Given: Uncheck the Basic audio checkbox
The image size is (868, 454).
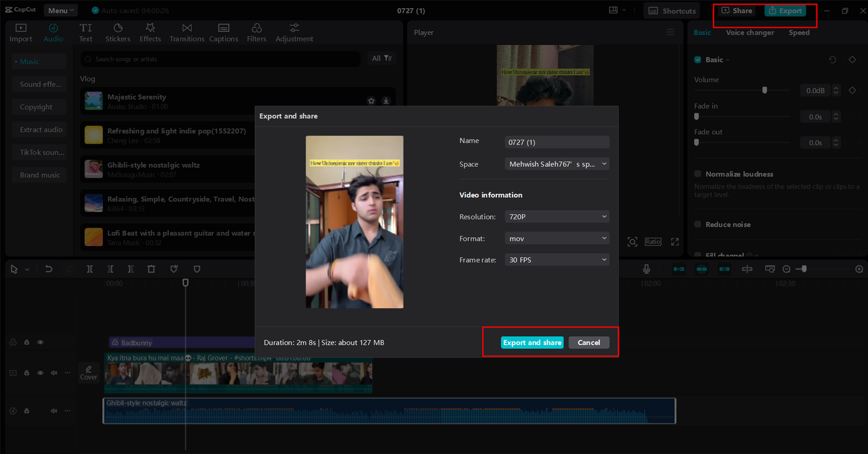Looking at the screenshot, I should [698, 60].
